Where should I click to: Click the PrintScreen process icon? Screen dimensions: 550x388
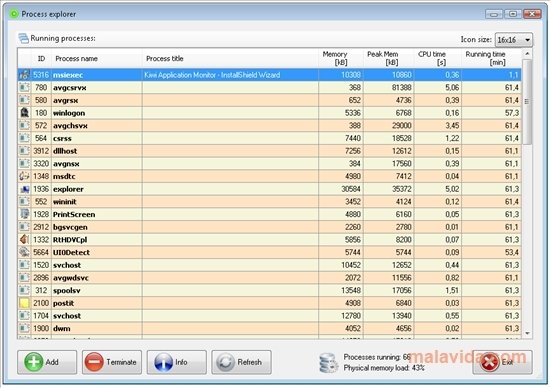pos(24,214)
